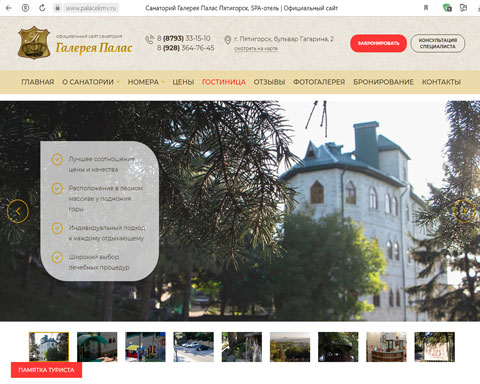The image size is (480, 384).
Task: Click the Yandex home icon next to back arrow
Action: tap(25, 8)
